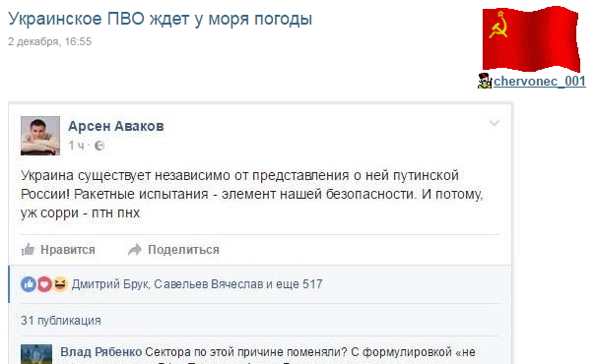The image size is (594, 364).
Task: Open the 31 публикация shares link
Action: tap(61, 321)
